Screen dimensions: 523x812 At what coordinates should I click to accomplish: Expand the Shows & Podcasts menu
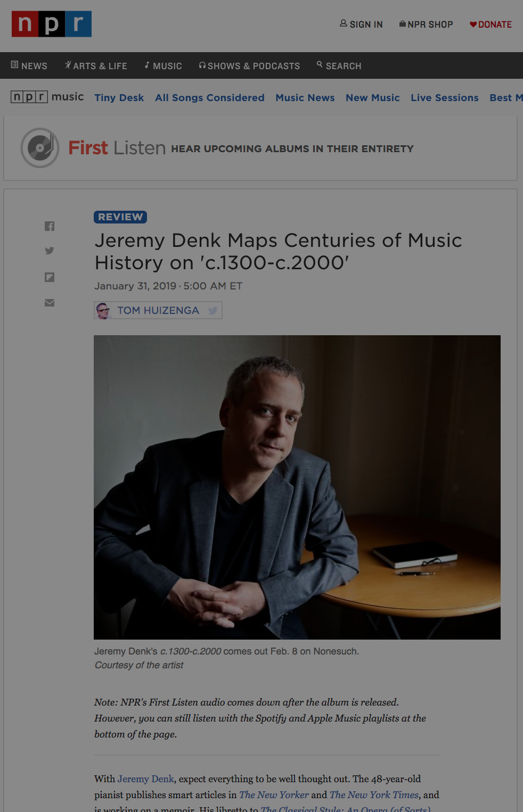249,66
